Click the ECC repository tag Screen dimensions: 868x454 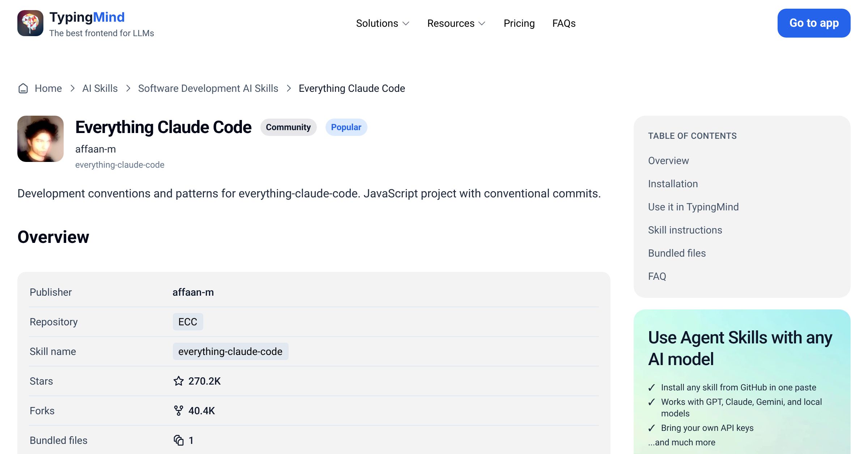[x=188, y=322]
